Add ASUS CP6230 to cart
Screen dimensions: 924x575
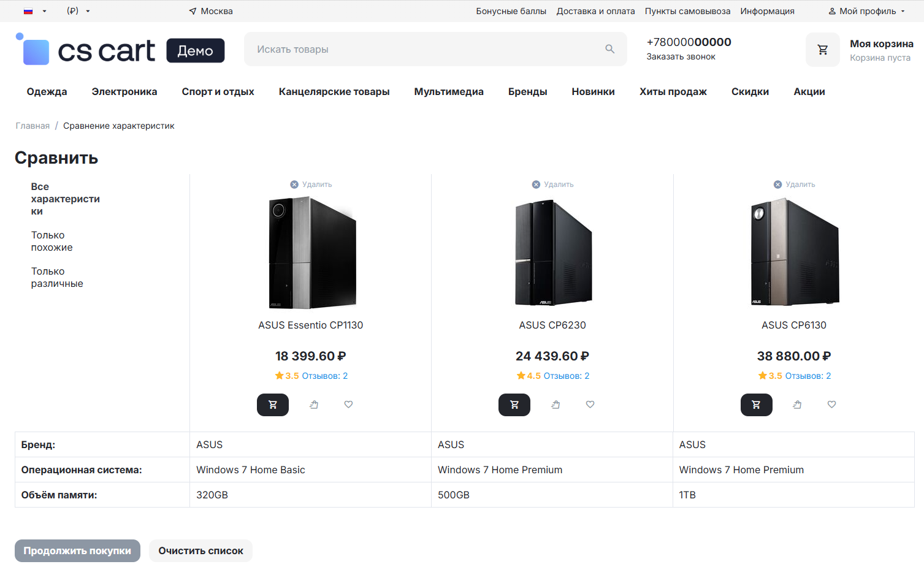514,405
